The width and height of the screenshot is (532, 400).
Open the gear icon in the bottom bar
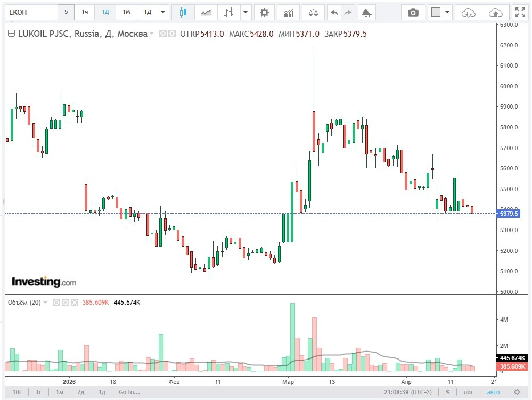pos(517,392)
